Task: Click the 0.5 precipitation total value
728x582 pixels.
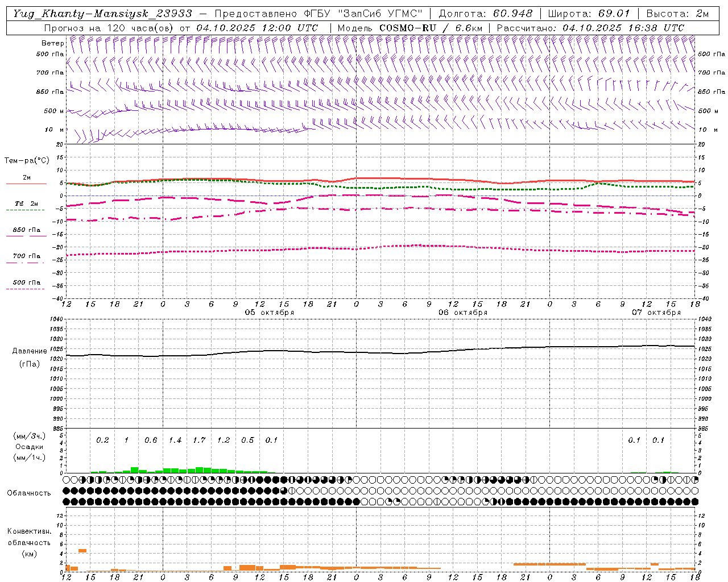Action: click(247, 440)
